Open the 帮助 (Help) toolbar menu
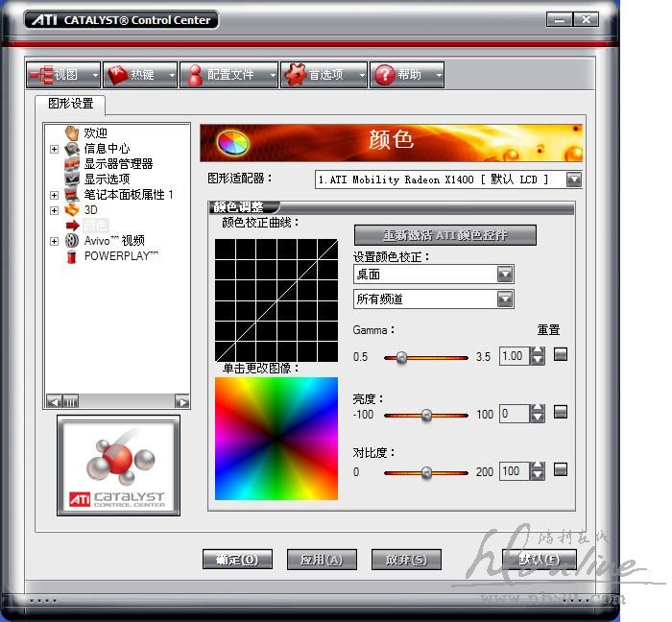Viewport: 672px width, 622px height. (x=407, y=75)
